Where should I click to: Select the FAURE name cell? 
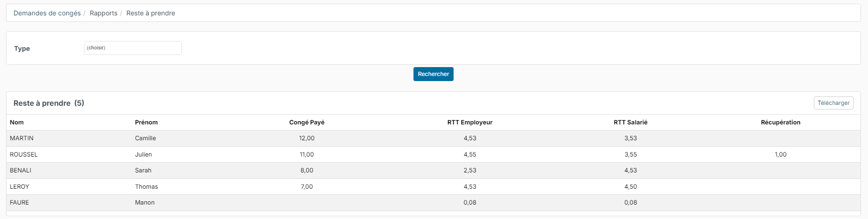tap(19, 203)
